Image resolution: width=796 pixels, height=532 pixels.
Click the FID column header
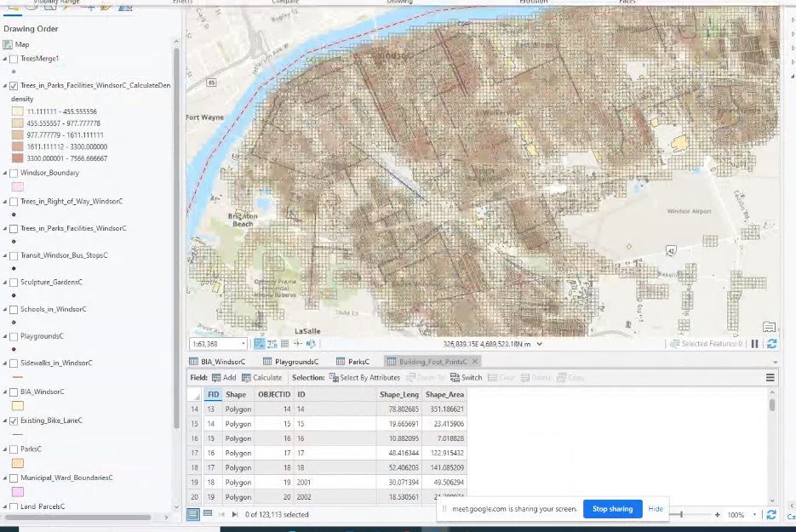(213, 394)
